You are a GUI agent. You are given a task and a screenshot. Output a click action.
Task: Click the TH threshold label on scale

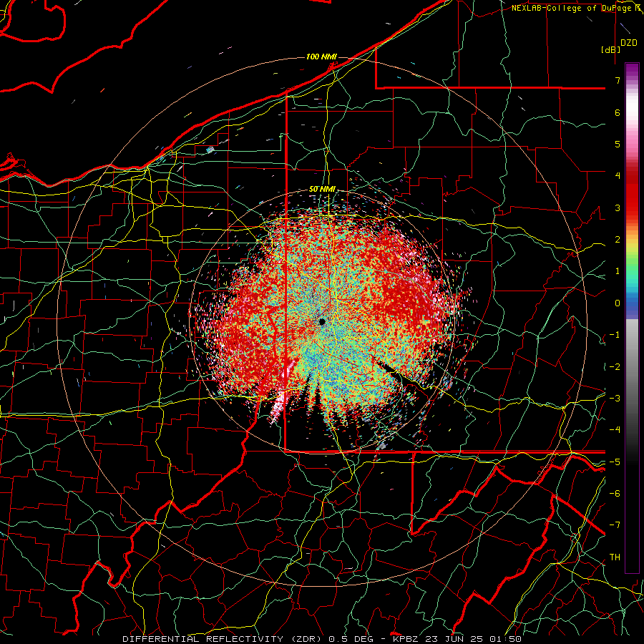(x=615, y=557)
